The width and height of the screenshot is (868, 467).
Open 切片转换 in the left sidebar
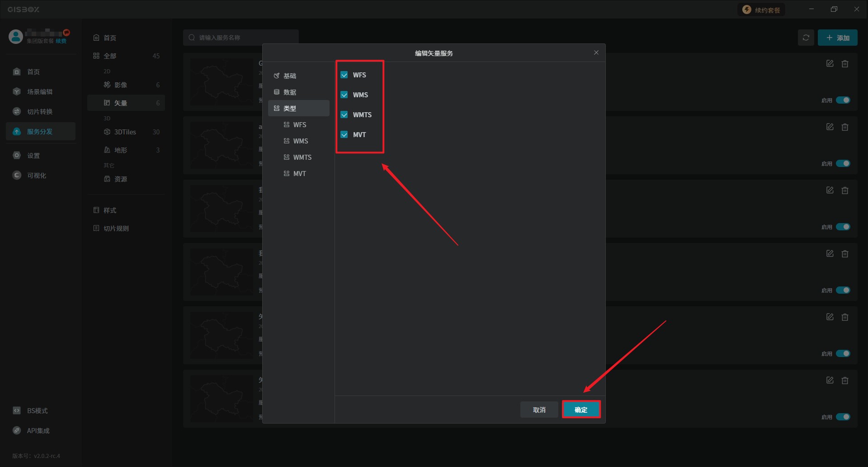pos(39,112)
